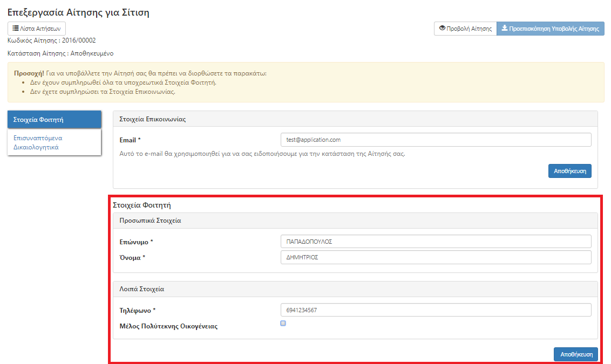Click Προεπισκόπηση Υποβολής Αίτησης button
The width and height of the screenshot is (611, 364).
tap(550, 29)
